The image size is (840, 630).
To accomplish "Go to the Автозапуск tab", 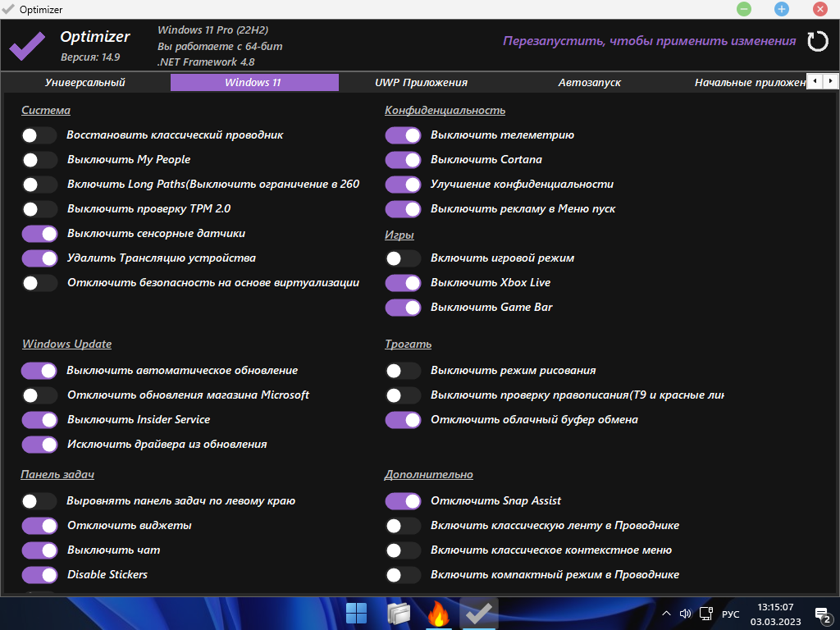I will (589, 83).
